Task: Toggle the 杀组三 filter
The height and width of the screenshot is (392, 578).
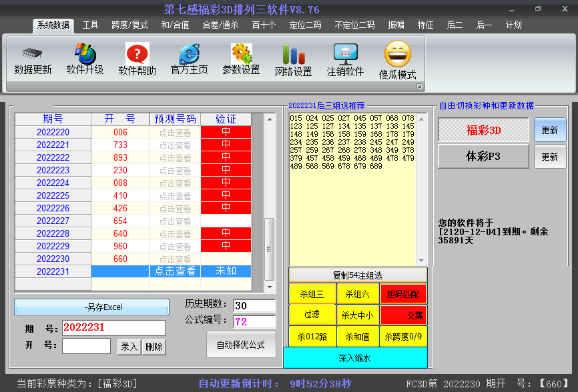Action: (311, 293)
